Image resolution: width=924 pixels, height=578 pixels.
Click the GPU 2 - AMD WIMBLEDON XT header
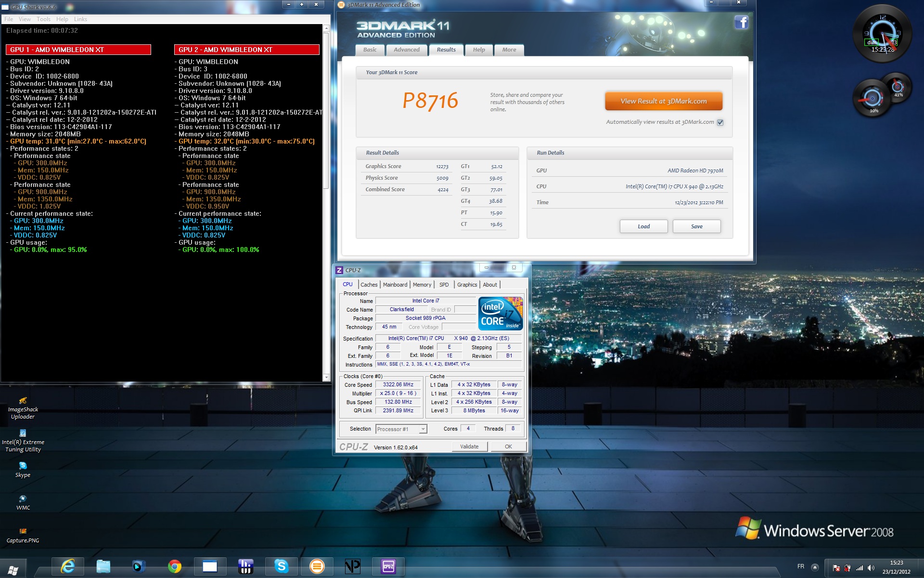tap(247, 50)
